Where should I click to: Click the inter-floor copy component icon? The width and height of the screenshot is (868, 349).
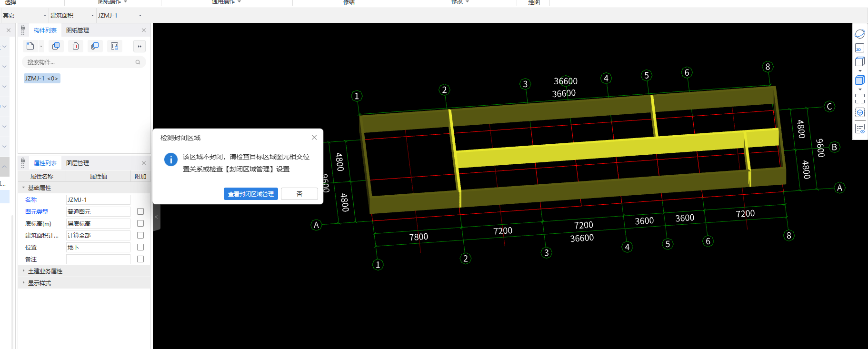pyautogui.click(x=95, y=46)
